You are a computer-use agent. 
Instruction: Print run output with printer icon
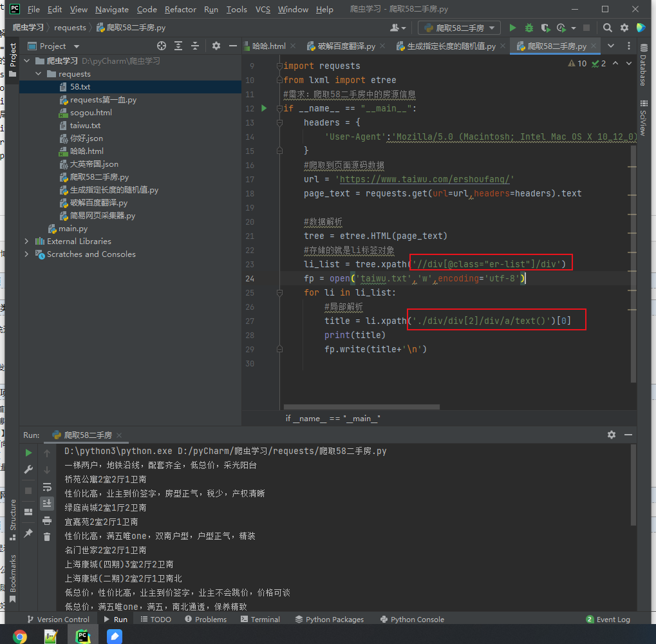[x=47, y=520]
